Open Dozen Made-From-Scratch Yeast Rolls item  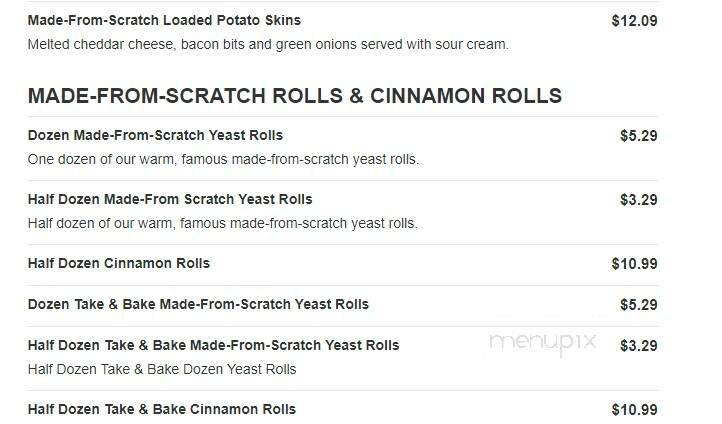point(155,135)
